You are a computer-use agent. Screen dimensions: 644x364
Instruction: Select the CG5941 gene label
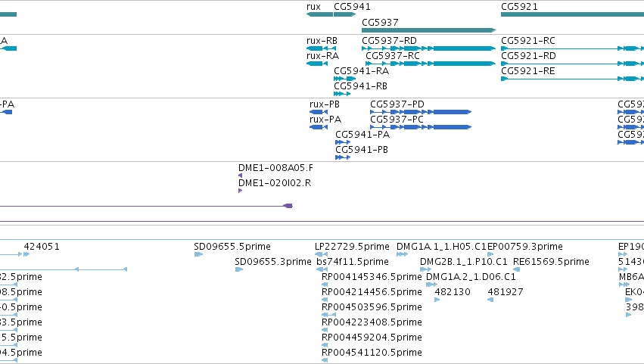(352, 7)
